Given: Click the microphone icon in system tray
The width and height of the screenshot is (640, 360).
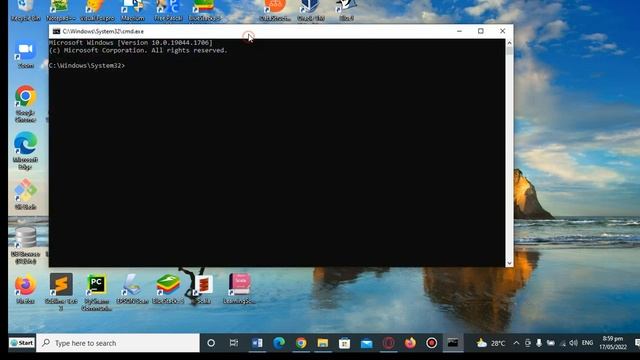Looking at the screenshot, I should 539,343.
